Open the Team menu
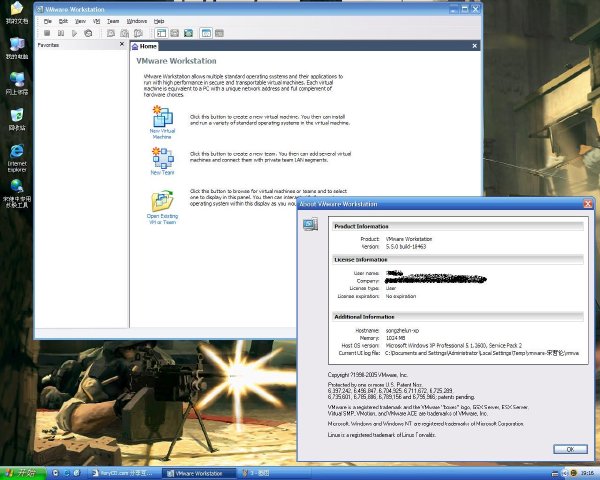The image size is (600, 480). point(113,21)
